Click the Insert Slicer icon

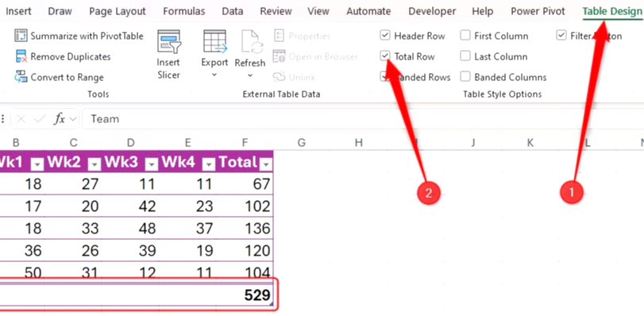pos(169,41)
